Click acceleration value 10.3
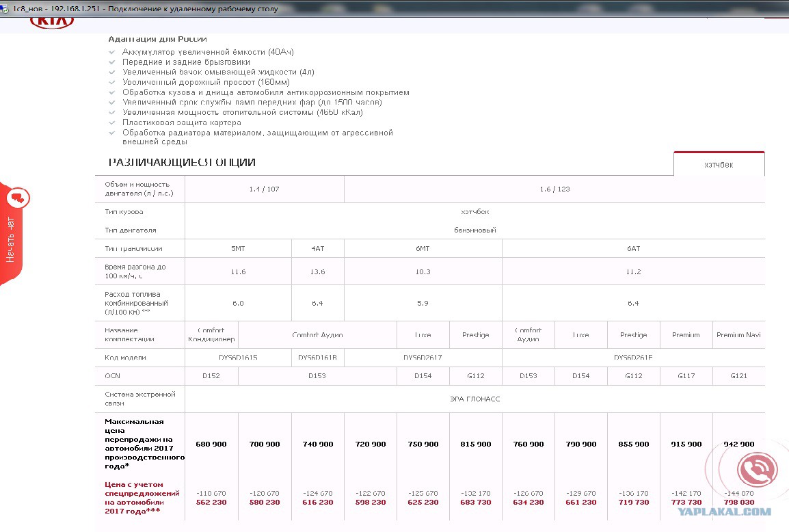 coord(423,271)
